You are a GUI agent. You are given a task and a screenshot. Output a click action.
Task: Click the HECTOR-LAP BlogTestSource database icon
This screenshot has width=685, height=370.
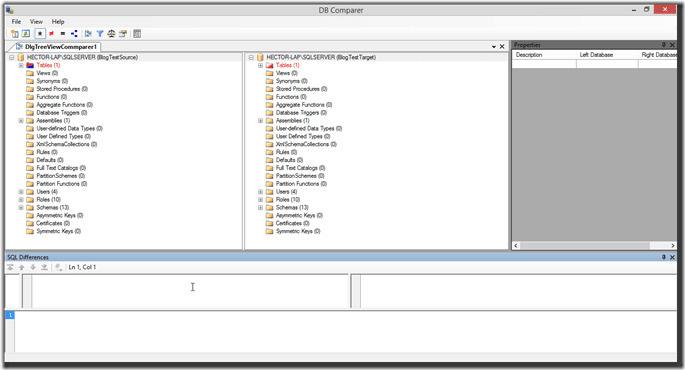click(x=21, y=57)
